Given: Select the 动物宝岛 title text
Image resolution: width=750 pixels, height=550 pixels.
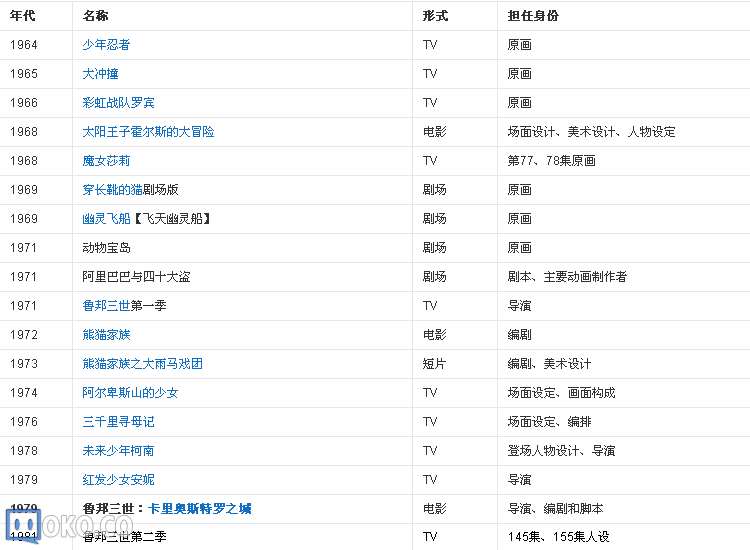Looking at the screenshot, I should click(x=106, y=248).
